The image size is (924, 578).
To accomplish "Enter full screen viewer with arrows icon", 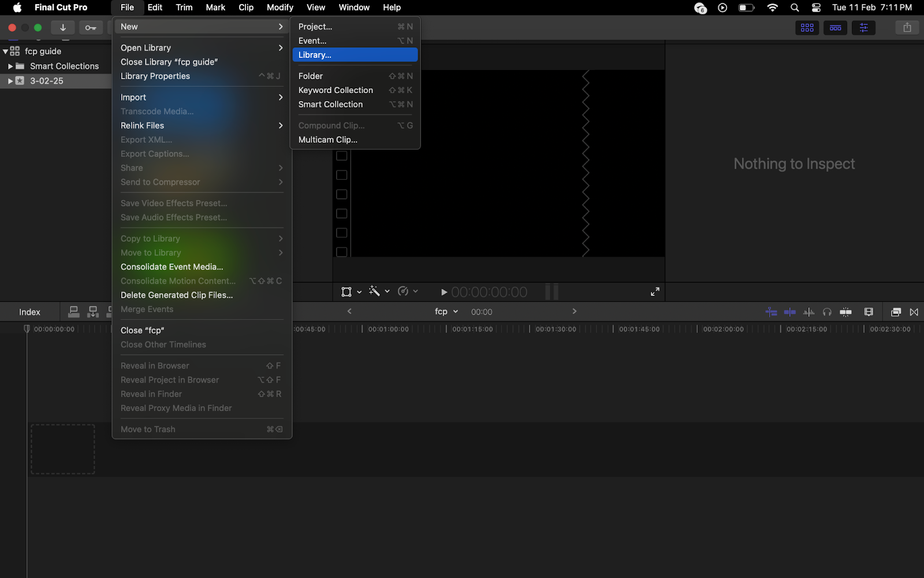I will (655, 292).
